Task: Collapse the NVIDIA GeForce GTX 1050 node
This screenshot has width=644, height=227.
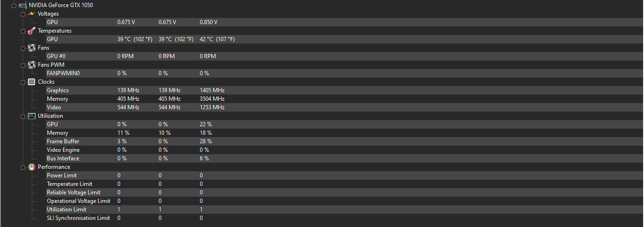Action: pyautogui.click(x=14, y=6)
